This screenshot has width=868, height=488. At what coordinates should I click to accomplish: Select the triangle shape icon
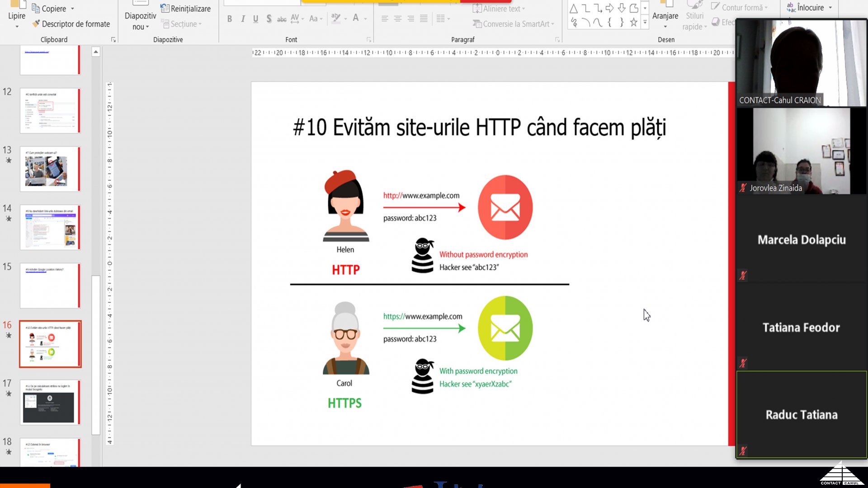coord(573,9)
